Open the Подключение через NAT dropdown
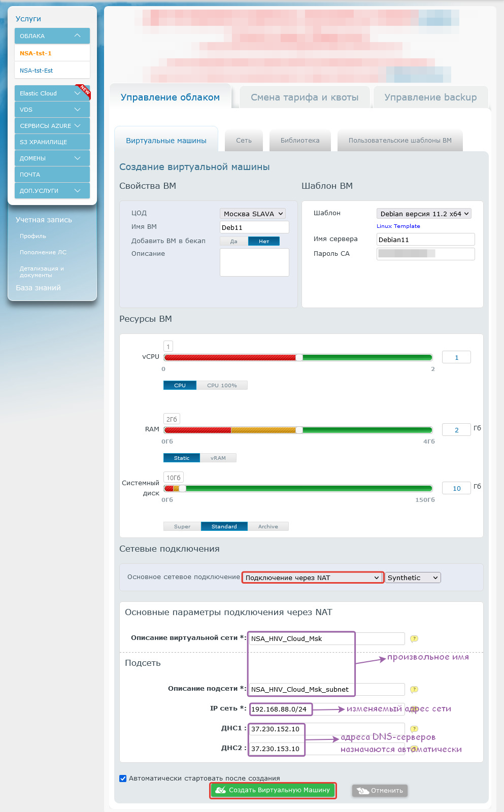 pos(312,578)
